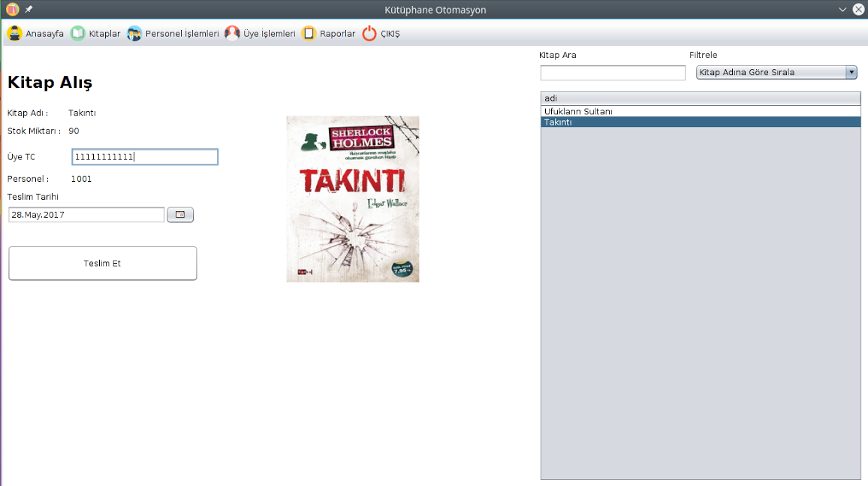This screenshot has width=868, height=486.
Task: Click the adi column header
Action: pyautogui.click(x=701, y=98)
